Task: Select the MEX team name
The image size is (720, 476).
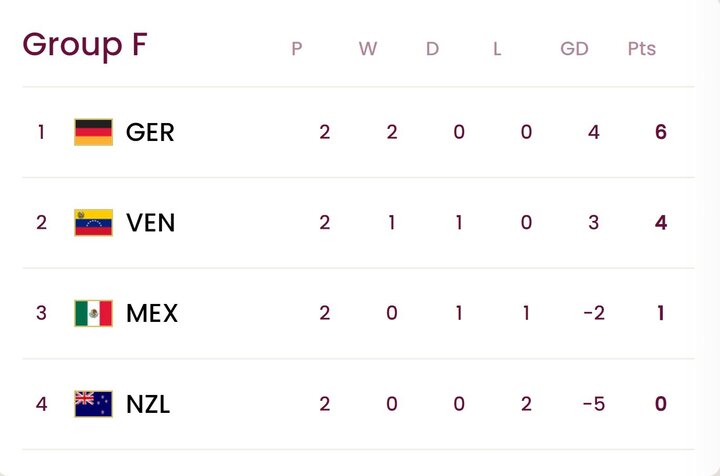Action: [152, 313]
